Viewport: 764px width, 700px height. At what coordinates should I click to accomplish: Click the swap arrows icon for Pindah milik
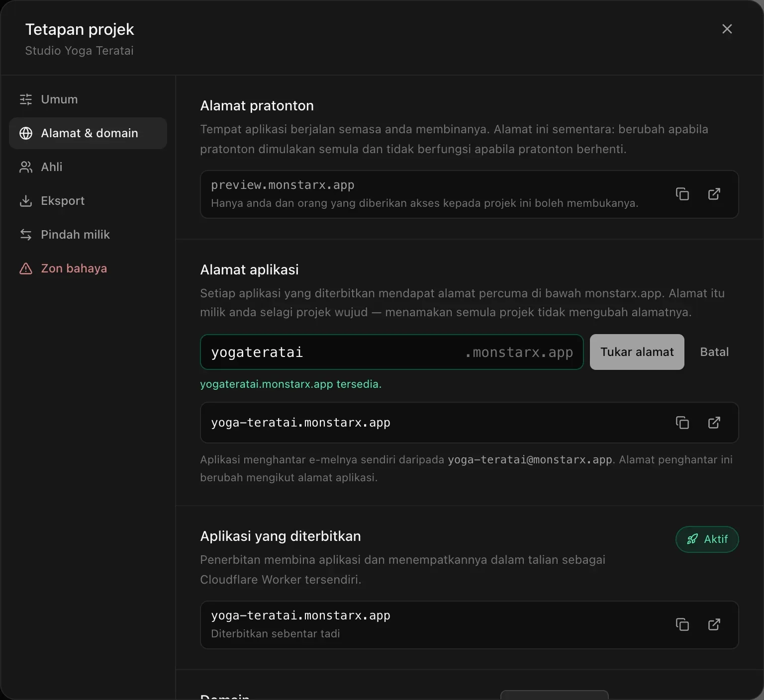pyautogui.click(x=26, y=235)
